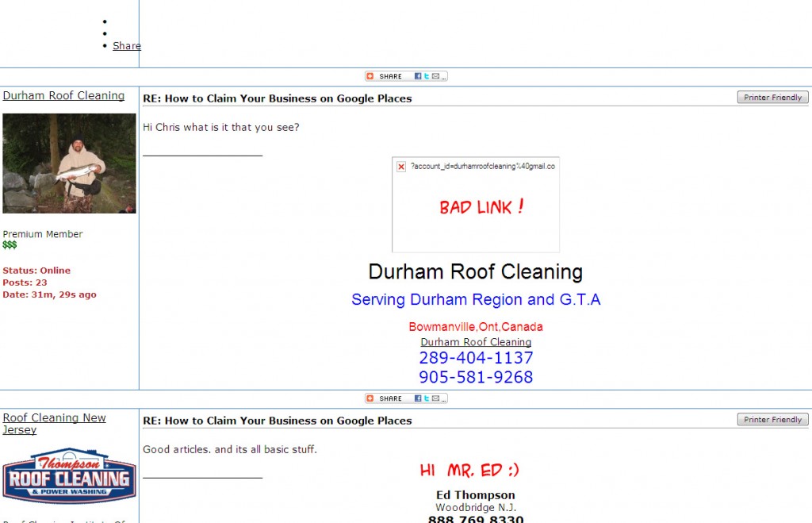Follow underlined Durham Roof Cleaning signature link
Image resolution: width=812 pixels, height=523 pixels.
[x=476, y=342]
